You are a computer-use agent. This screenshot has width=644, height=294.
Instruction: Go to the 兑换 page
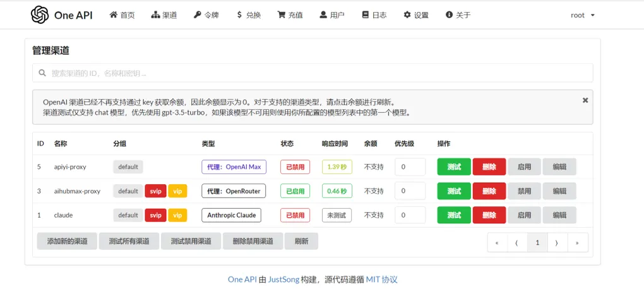point(249,15)
